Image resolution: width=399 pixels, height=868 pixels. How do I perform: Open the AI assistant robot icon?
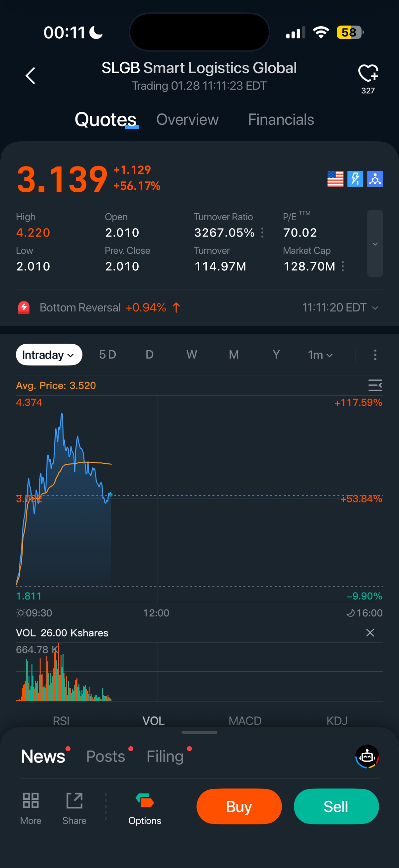367,757
